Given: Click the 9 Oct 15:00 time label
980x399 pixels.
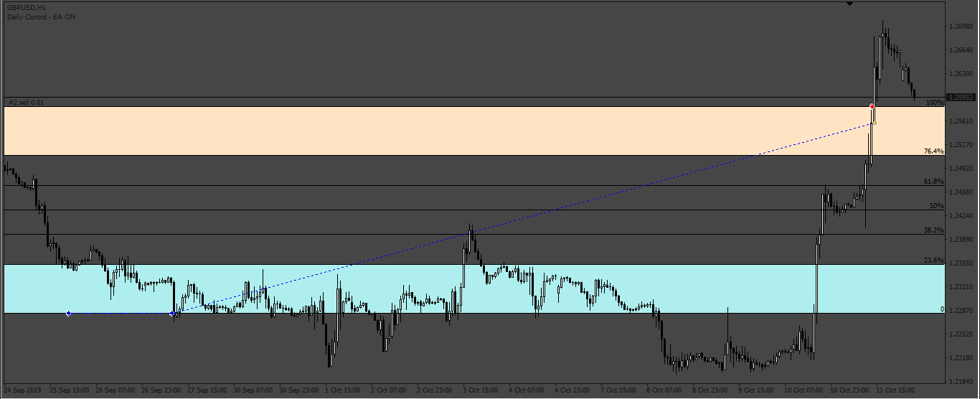Looking at the screenshot, I should [x=756, y=390].
